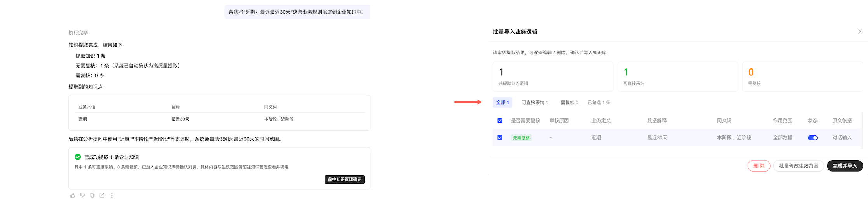Click the red 删除 button

[x=759, y=166]
